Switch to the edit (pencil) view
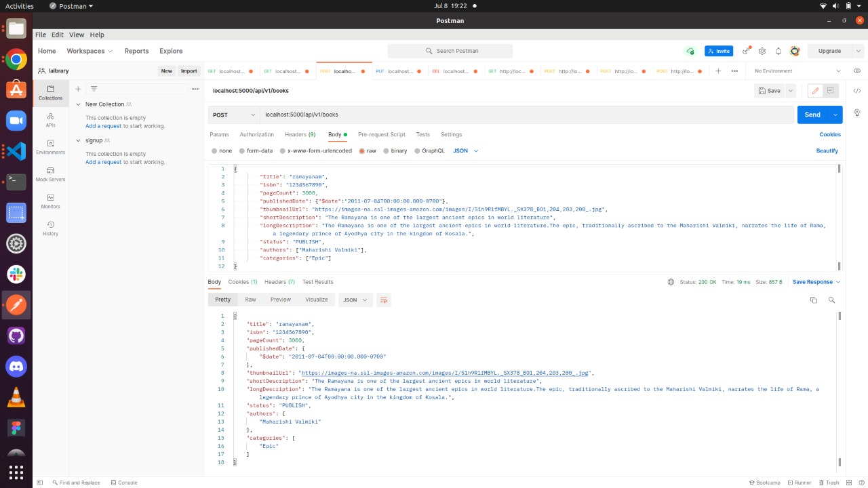 pos(815,91)
